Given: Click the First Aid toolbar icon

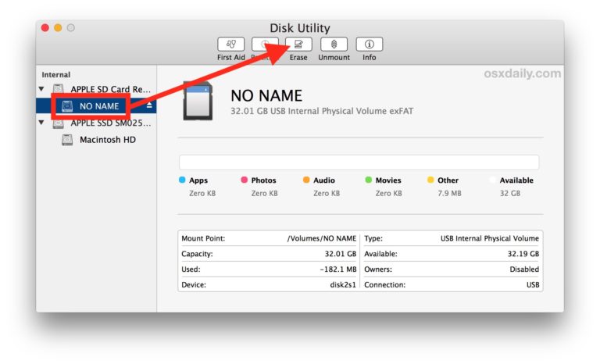Looking at the screenshot, I should click(230, 44).
